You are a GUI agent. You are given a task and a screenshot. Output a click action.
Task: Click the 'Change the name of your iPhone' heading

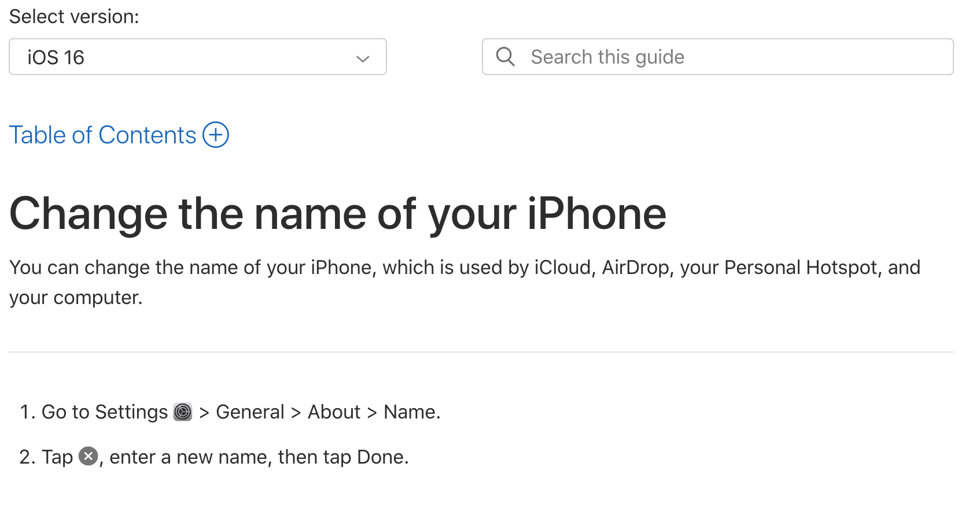tap(338, 214)
